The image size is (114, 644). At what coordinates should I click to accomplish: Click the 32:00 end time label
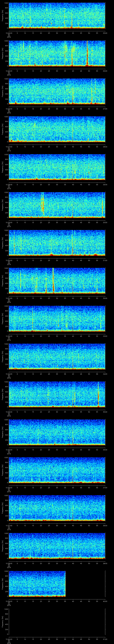click(105, 298)
